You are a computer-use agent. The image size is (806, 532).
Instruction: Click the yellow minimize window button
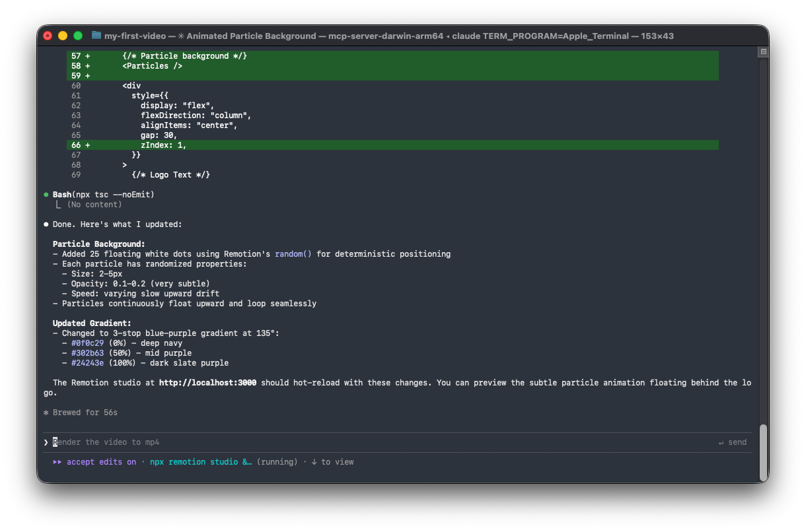click(x=63, y=36)
